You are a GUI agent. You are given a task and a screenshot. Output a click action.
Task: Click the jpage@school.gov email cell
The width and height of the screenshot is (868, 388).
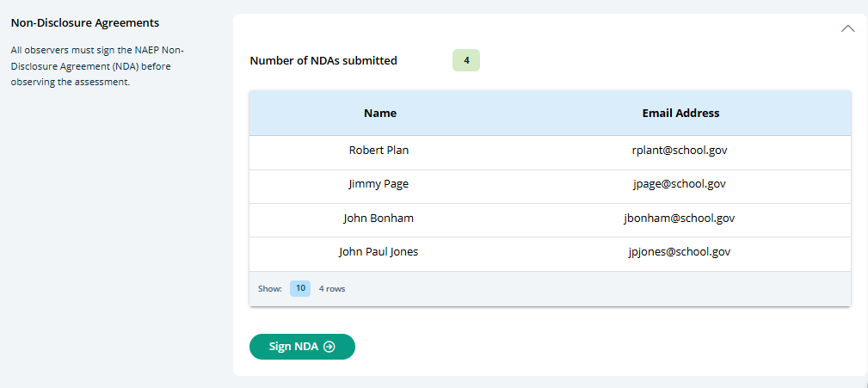tap(680, 183)
